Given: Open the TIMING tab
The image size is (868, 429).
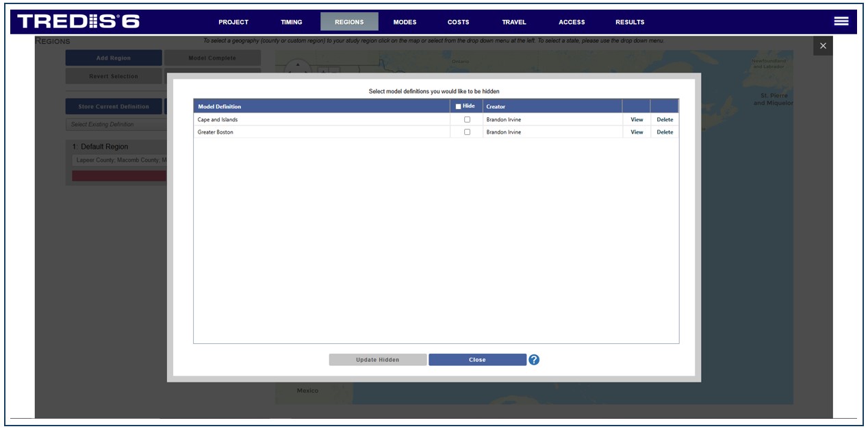Looking at the screenshot, I should (291, 22).
